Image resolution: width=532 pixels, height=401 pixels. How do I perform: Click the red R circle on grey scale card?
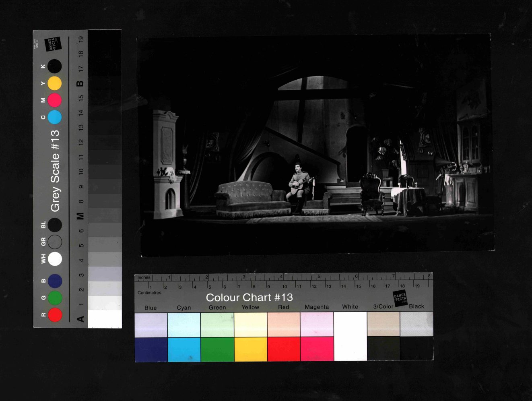55,314
